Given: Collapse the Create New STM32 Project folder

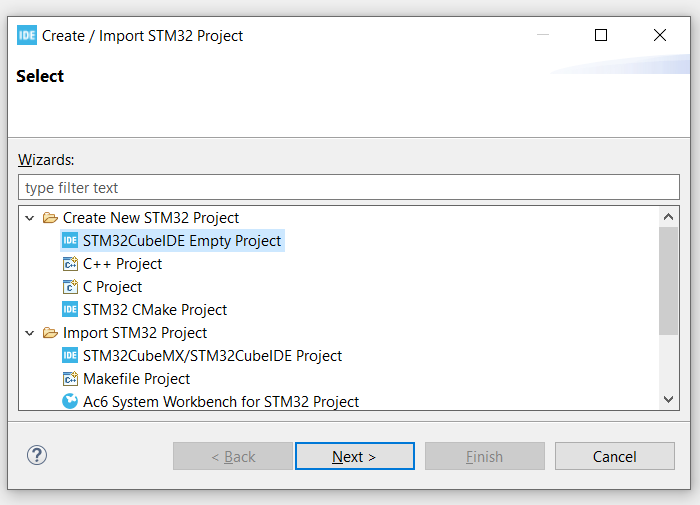Looking at the screenshot, I should (31, 218).
